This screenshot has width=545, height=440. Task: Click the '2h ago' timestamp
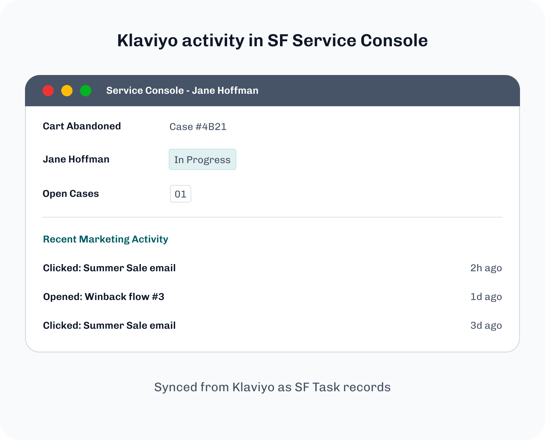coord(486,268)
